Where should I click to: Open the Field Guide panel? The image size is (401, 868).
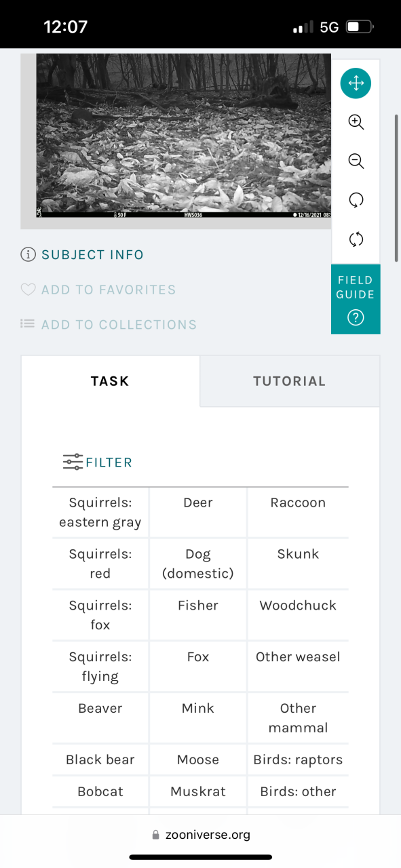356,299
